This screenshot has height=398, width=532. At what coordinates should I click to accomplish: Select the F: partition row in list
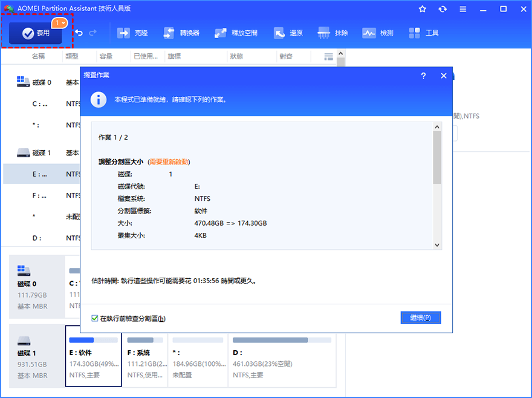pos(42,195)
